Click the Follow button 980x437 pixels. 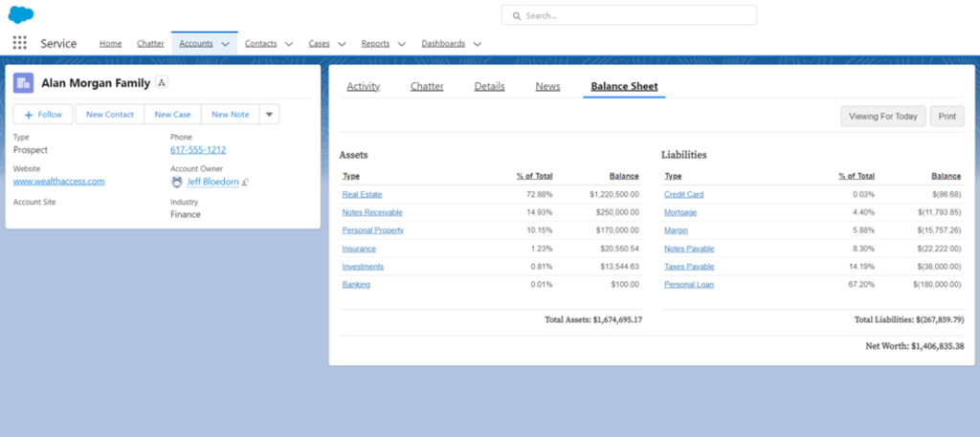[43, 114]
